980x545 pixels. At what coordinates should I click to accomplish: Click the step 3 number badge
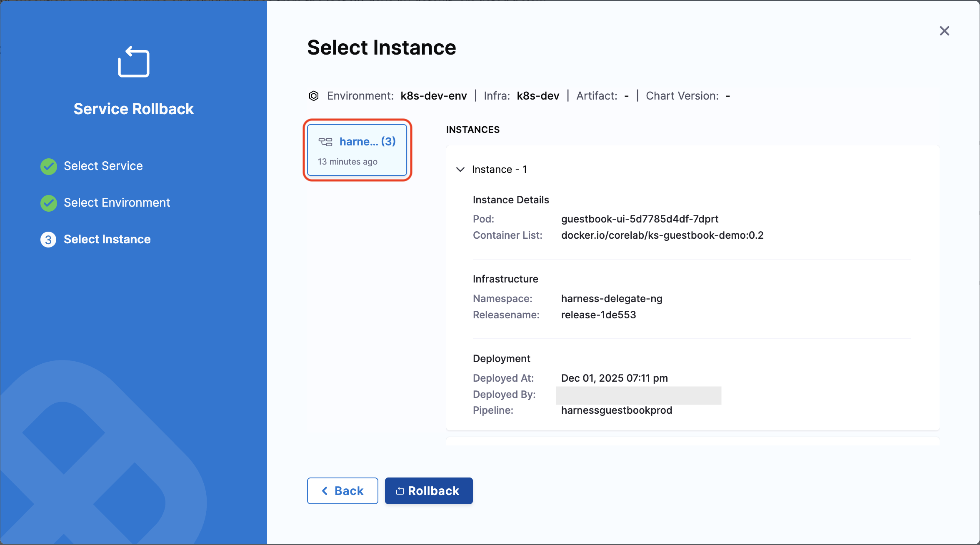48,240
